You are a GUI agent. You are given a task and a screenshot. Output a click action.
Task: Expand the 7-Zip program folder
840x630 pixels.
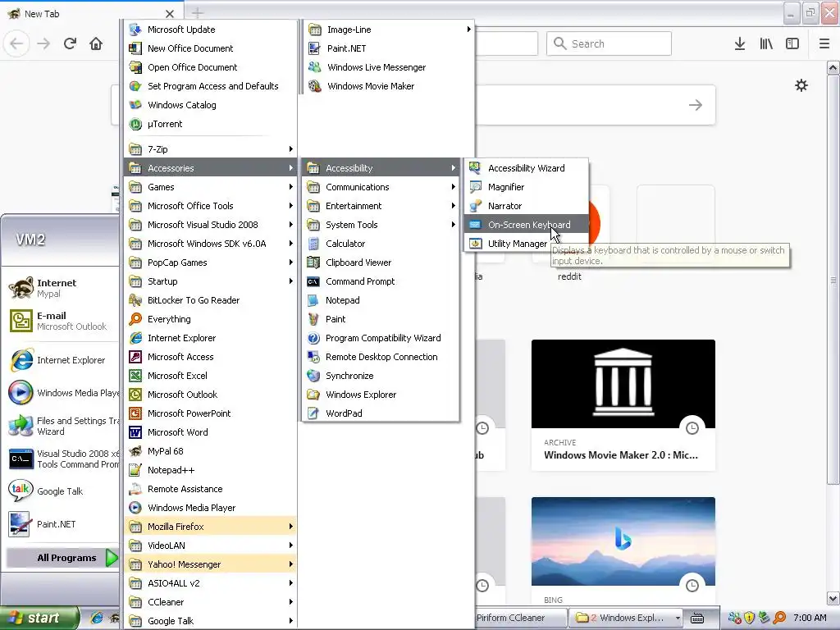click(211, 149)
